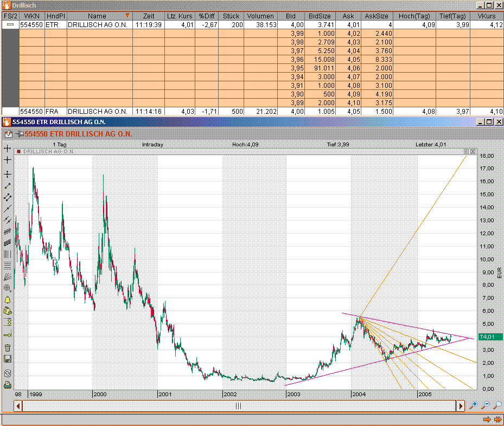Click right arrow of chart scrollbar

[x=460, y=405]
